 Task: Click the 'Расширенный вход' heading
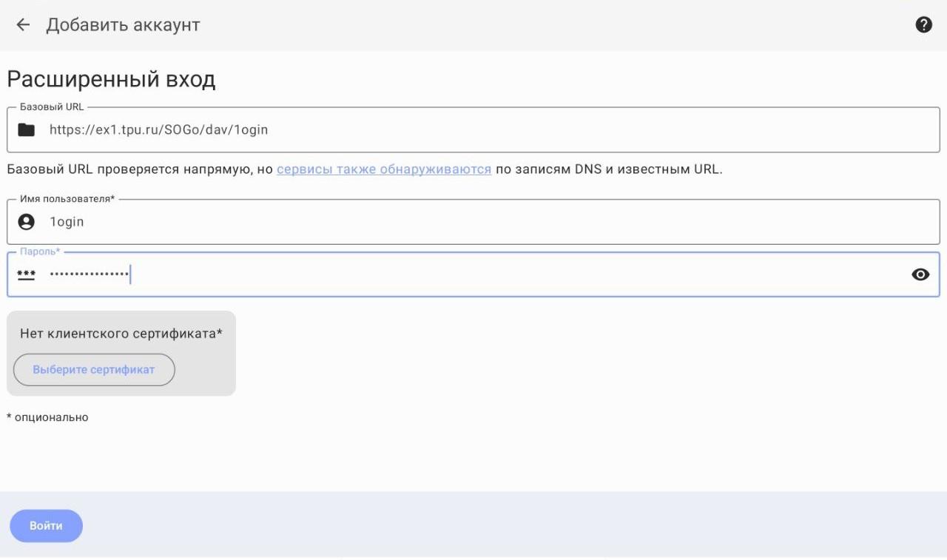(x=111, y=79)
